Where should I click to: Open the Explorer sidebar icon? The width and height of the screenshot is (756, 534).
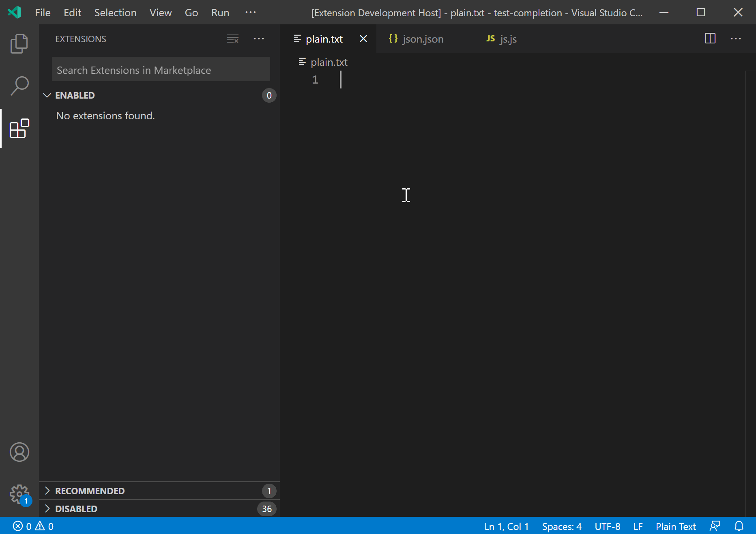(x=19, y=43)
